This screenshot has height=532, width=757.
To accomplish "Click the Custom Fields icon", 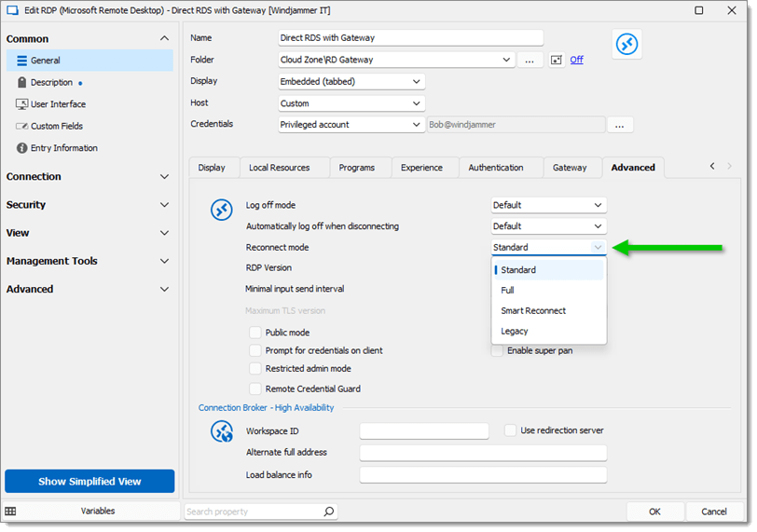I will tap(21, 127).
